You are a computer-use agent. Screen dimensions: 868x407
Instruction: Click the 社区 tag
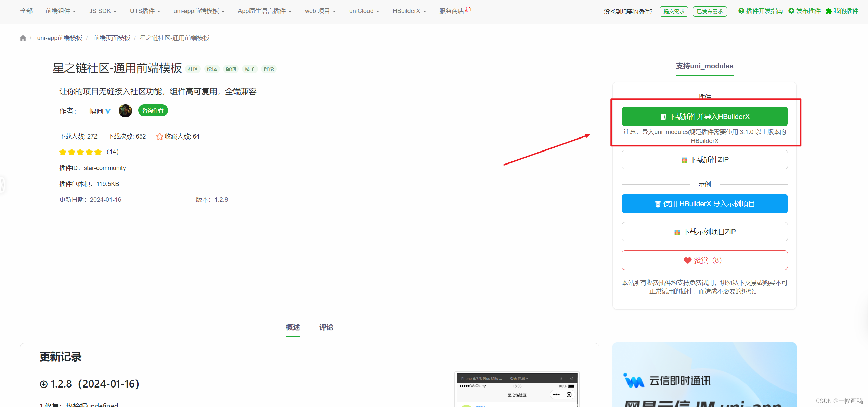193,69
